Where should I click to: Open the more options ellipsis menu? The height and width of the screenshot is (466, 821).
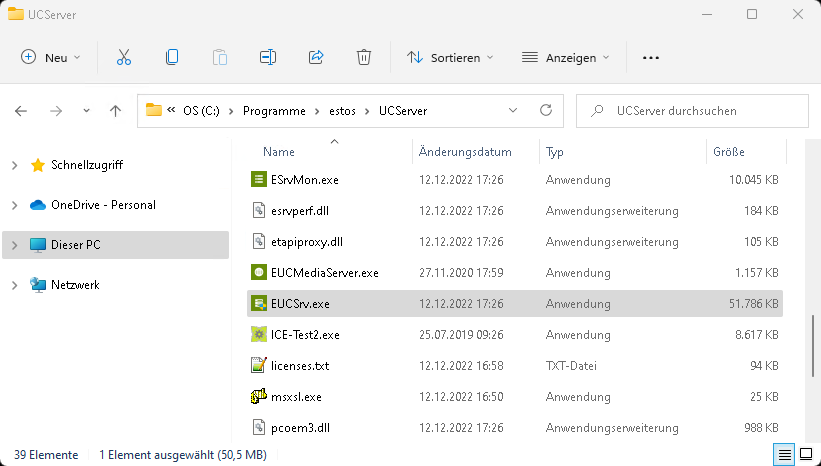pyautogui.click(x=651, y=57)
